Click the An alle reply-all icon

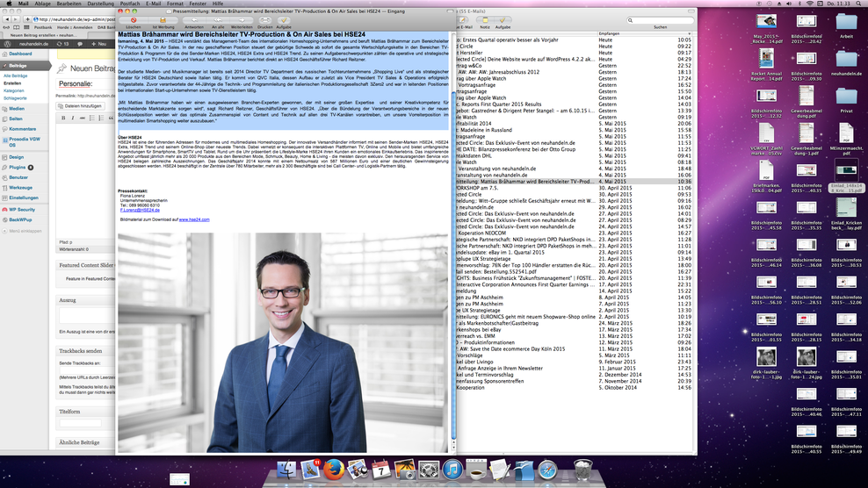[218, 20]
